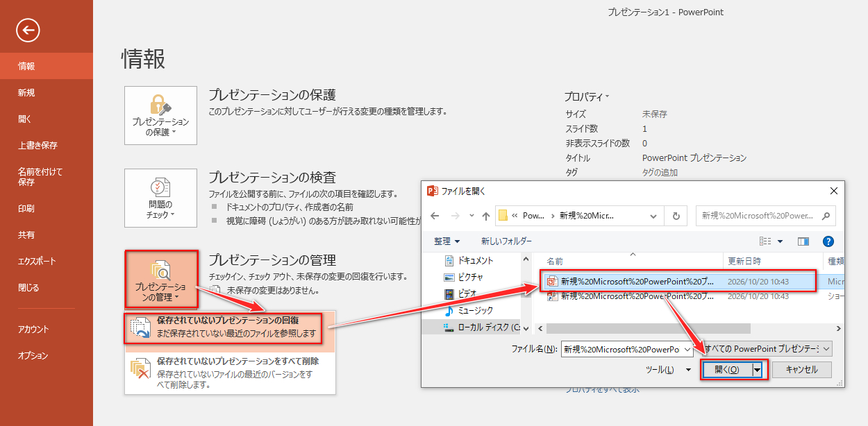Viewport: 868px width, 426px height.
Task: Open the 整理 menu
Action: [447, 241]
